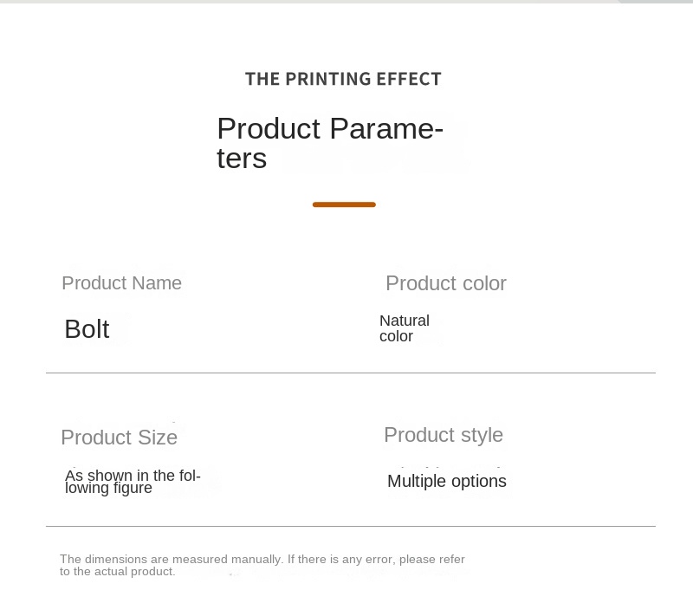Click 'to the actual product.' disclaimer line

118,572
